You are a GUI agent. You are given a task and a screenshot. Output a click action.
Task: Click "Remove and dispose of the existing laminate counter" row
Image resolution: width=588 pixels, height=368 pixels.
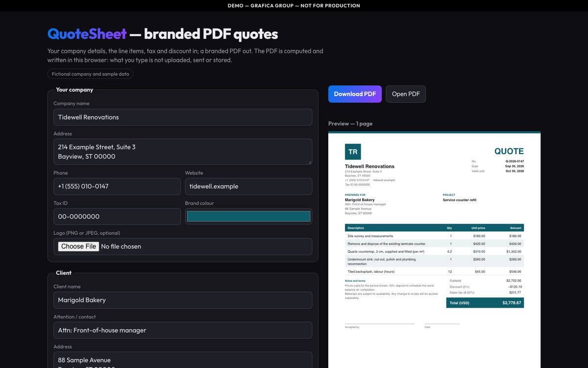(434, 244)
